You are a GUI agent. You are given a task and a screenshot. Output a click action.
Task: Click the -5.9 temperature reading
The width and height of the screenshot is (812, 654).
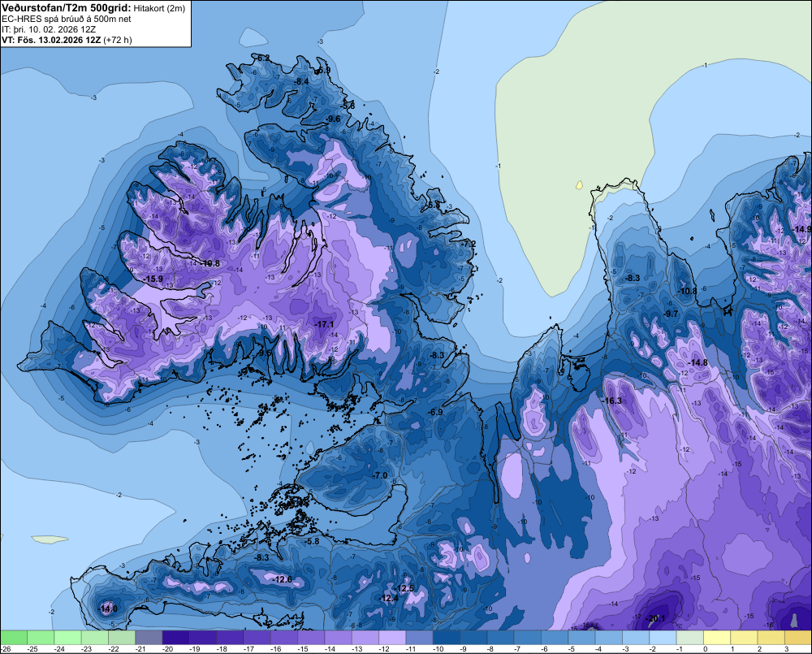pos(323,70)
